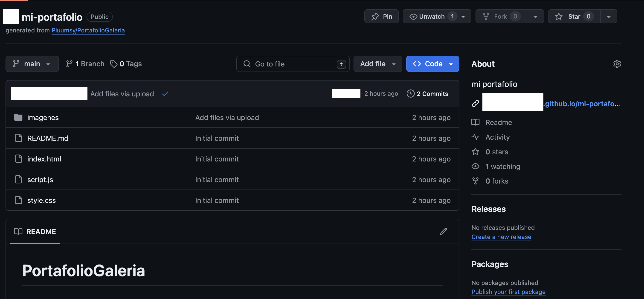Image resolution: width=644 pixels, height=299 pixels.
Task: Open index.html row Initial commit message
Action: pos(217,159)
